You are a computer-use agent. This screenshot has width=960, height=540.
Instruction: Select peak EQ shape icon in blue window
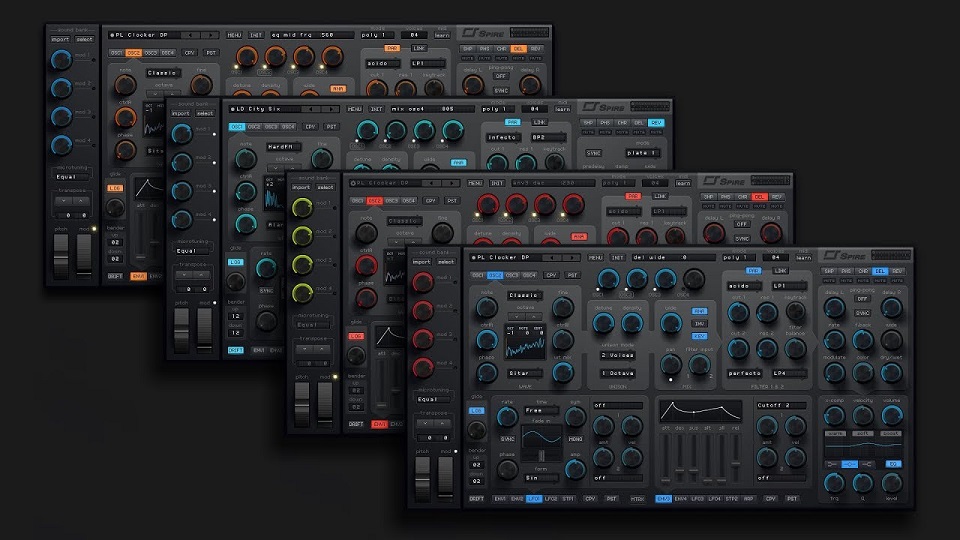tap(849, 465)
